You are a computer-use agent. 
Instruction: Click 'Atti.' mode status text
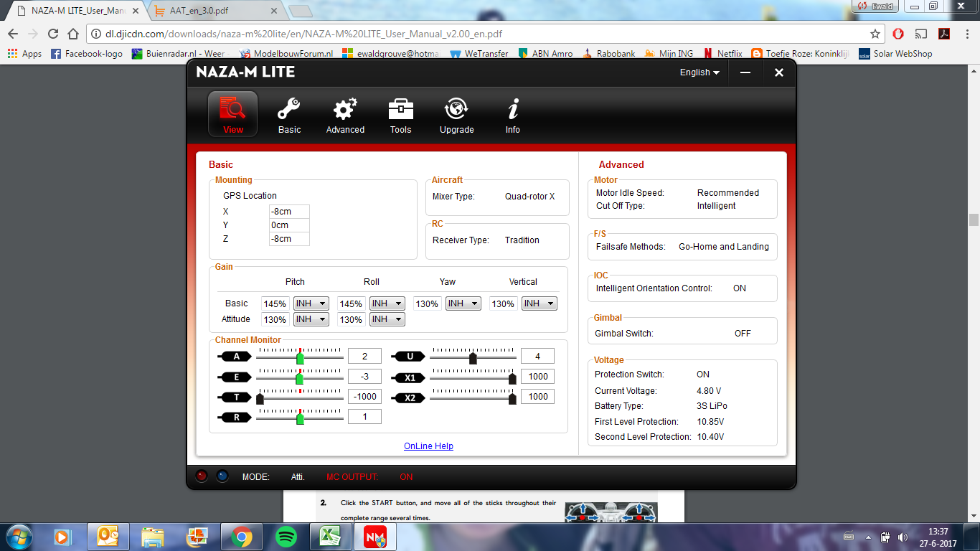pos(298,477)
